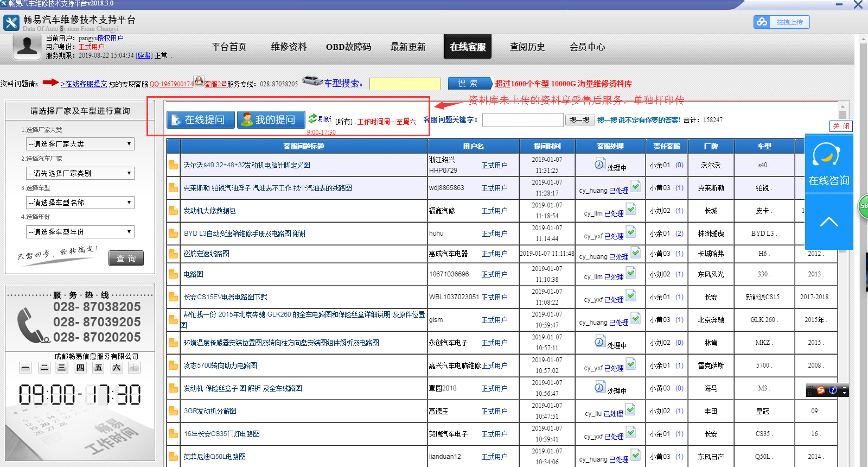
Task: Open the OBD故障码 tab
Action: tap(348, 47)
